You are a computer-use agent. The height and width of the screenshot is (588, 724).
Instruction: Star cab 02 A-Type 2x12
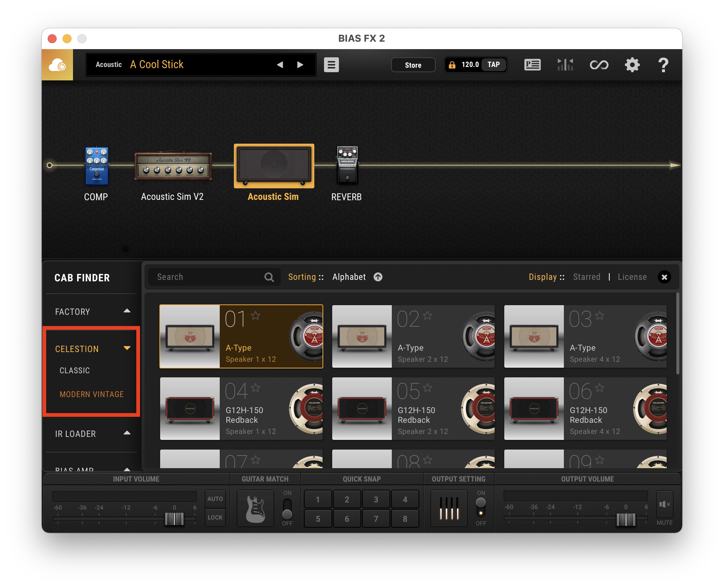click(428, 316)
